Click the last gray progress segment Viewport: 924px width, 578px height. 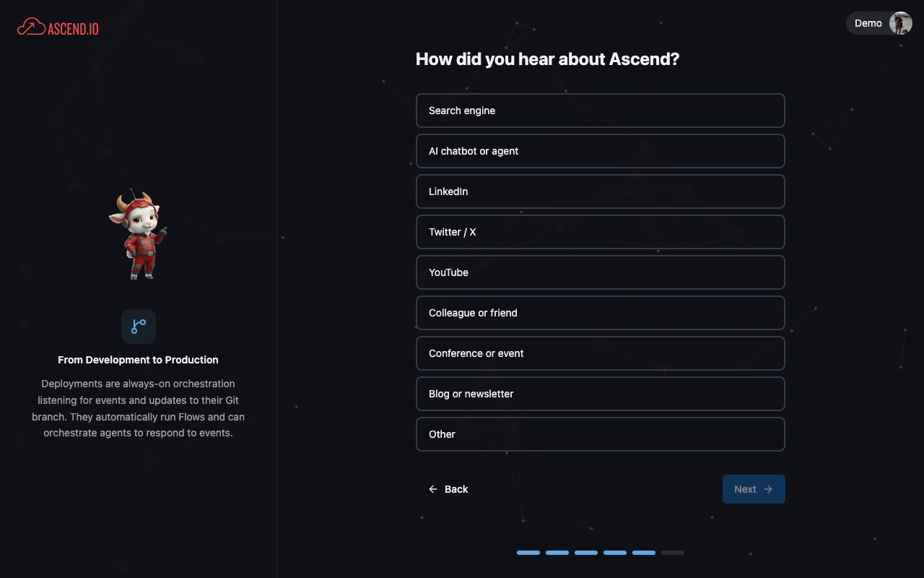point(673,552)
